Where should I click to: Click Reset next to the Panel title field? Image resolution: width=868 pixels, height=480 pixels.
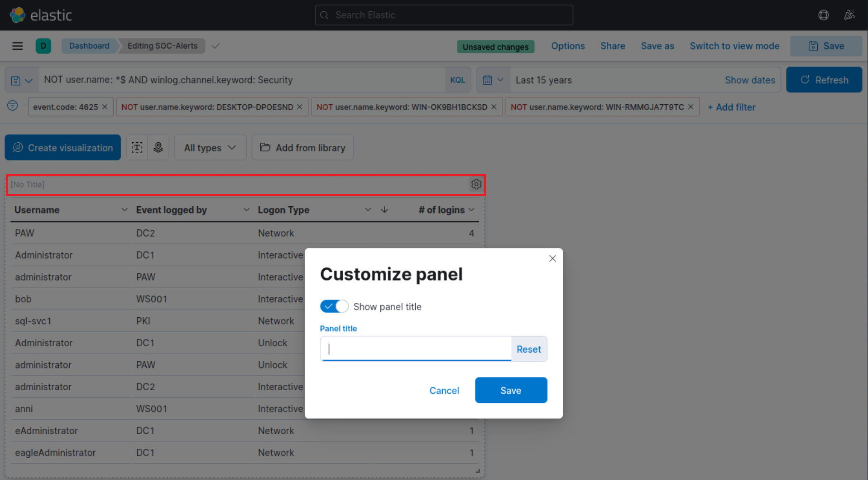tap(528, 349)
